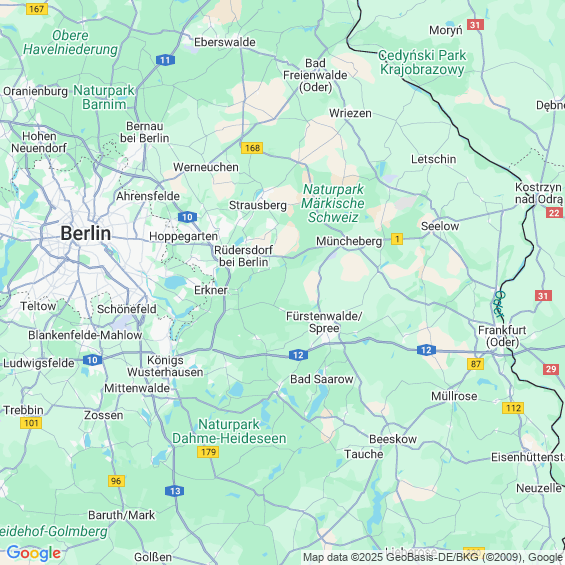Click the red 22 road shield
The width and height of the screenshot is (565, 565).
click(554, 213)
